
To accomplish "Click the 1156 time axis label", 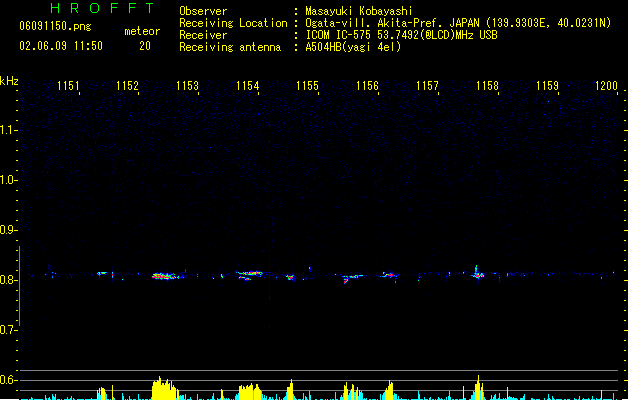I will (x=367, y=86).
